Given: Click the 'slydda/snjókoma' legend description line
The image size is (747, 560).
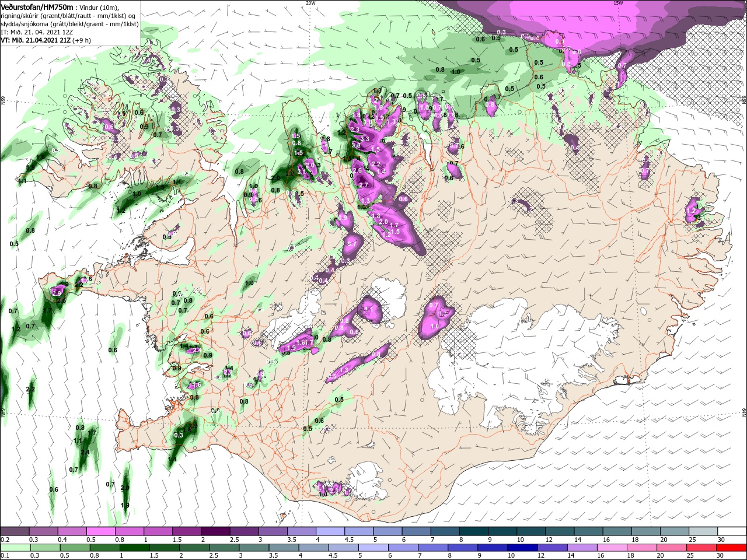Looking at the screenshot, I should (x=68, y=24).
